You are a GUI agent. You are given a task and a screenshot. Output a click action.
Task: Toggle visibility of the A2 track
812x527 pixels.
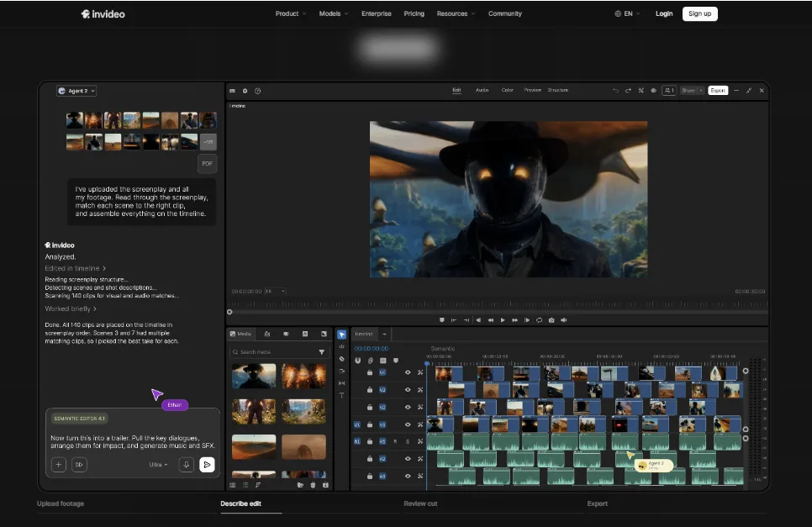click(408, 459)
